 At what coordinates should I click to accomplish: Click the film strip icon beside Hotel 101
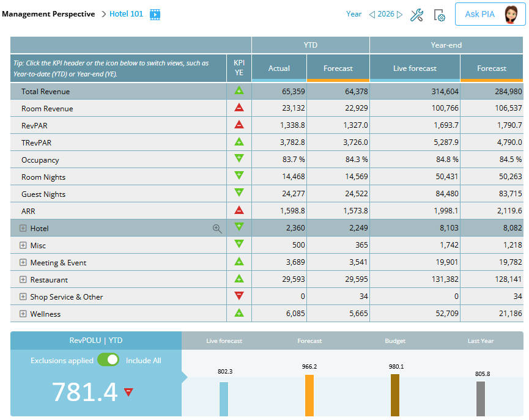pyautogui.click(x=154, y=13)
